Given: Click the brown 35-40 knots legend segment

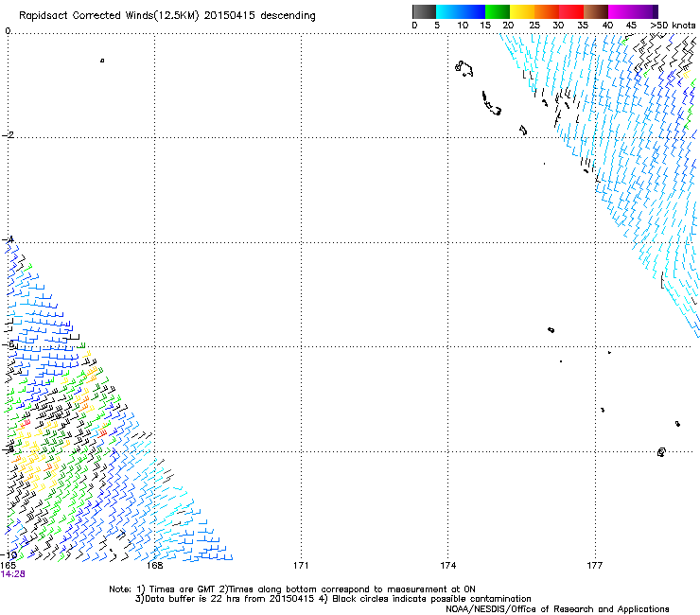Looking at the screenshot, I should pos(596,11).
